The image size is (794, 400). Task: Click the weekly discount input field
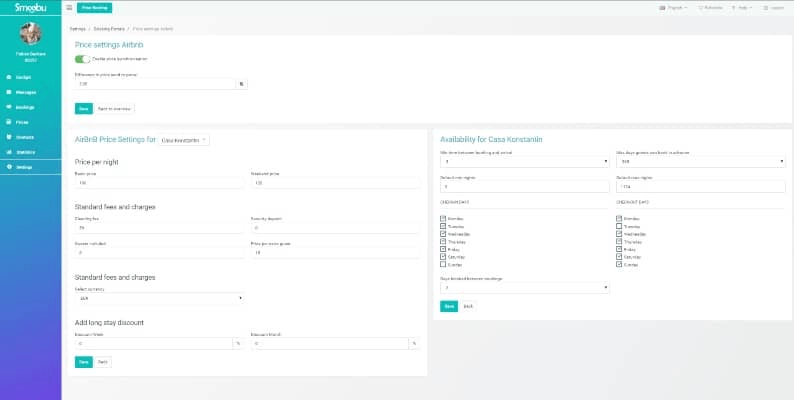(153, 344)
